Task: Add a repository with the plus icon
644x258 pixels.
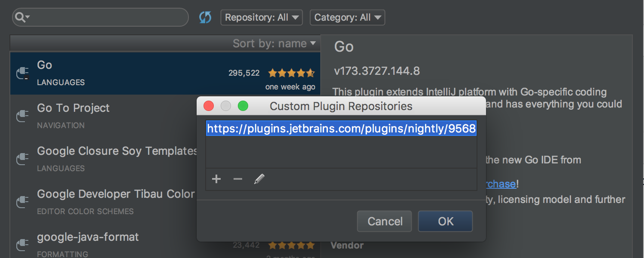Action: [216, 179]
